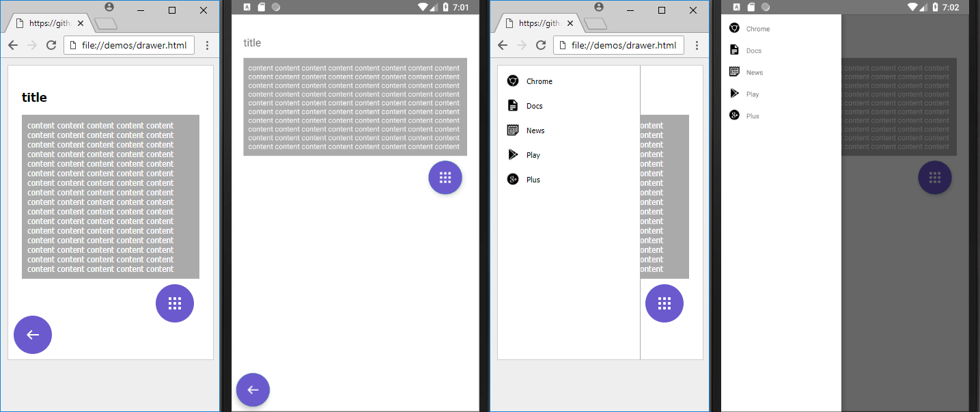Tap the "Plus" label in the 7:02 Android drawer
The height and width of the screenshot is (412, 980).
753,116
